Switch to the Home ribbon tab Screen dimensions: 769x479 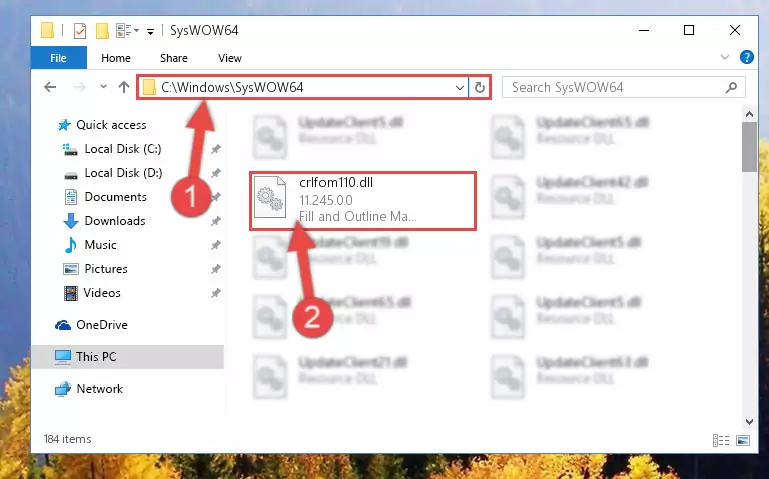coord(116,58)
